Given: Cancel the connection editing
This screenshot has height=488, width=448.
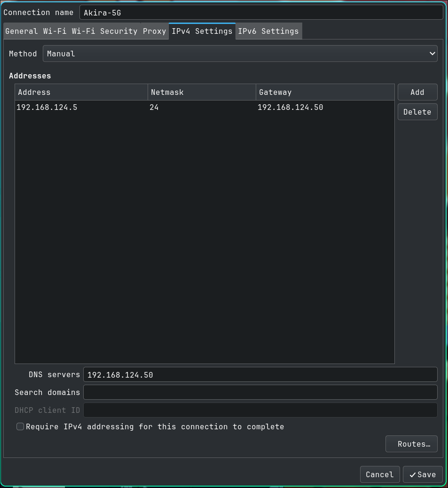Looking at the screenshot, I should (x=380, y=474).
